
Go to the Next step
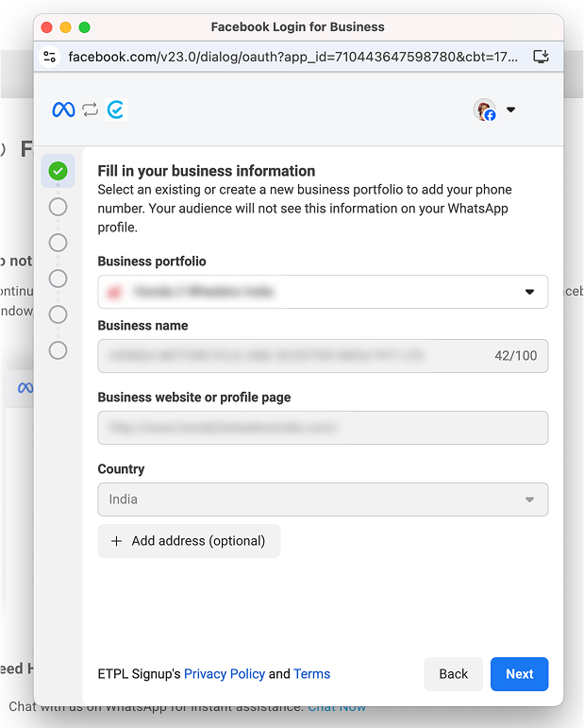pos(519,673)
